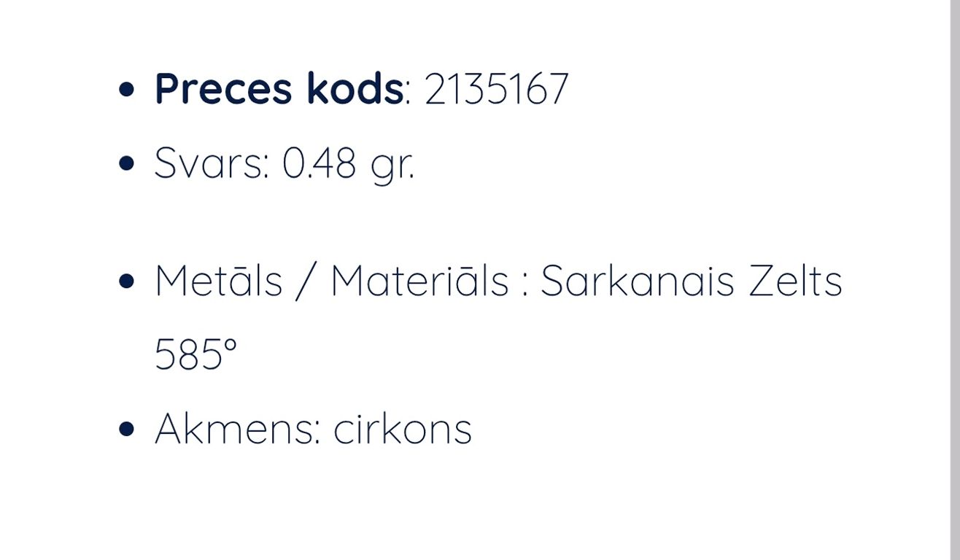
Task: Click the 585° gold fineness value
Action: 196,355
